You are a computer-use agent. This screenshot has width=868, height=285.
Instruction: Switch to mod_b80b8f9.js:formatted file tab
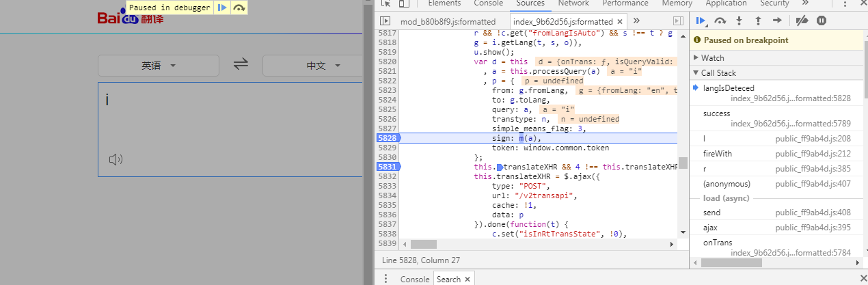[448, 22]
